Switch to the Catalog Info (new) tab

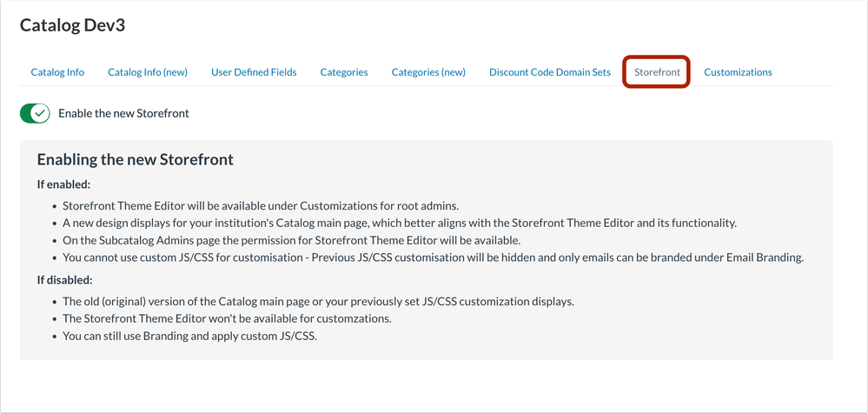click(148, 72)
